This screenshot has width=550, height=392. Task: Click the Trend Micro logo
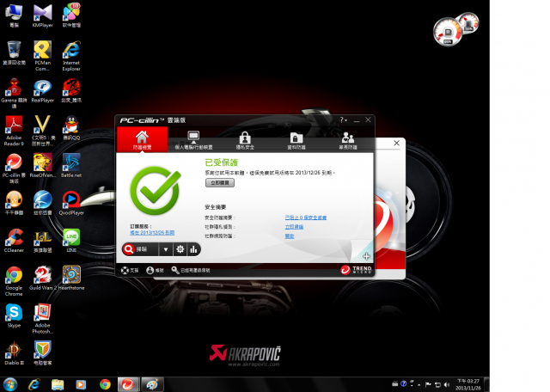(x=356, y=270)
